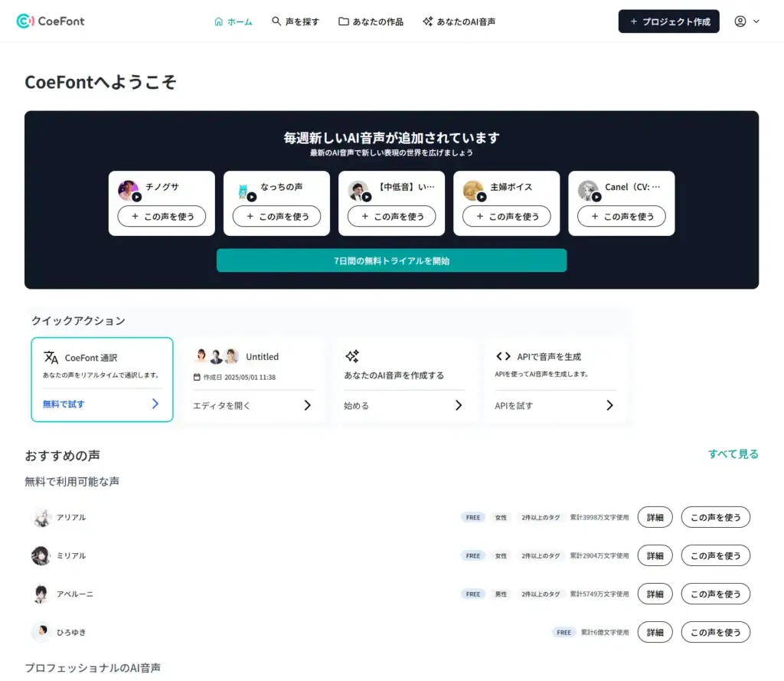Play the 【中低音】 voice sample
The image size is (784, 681).
click(x=367, y=197)
